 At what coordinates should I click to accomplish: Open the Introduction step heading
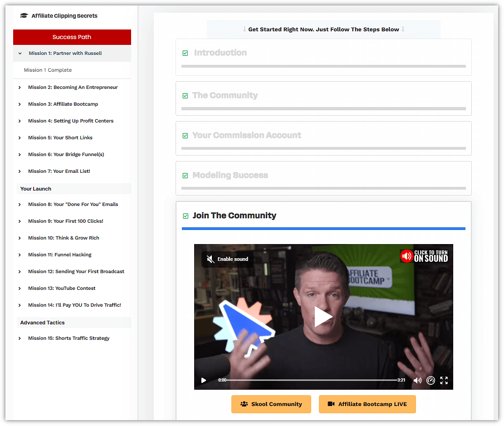click(220, 53)
